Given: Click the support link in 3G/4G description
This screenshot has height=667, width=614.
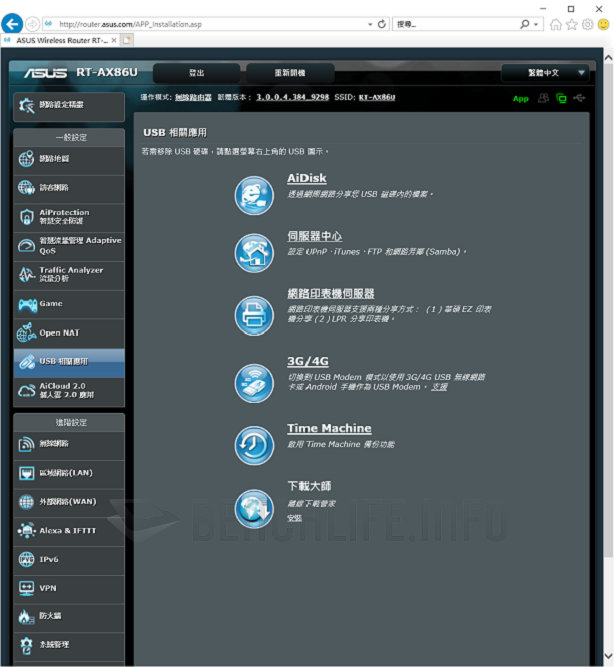Looking at the screenshot, I should click(x=440, y=387).
